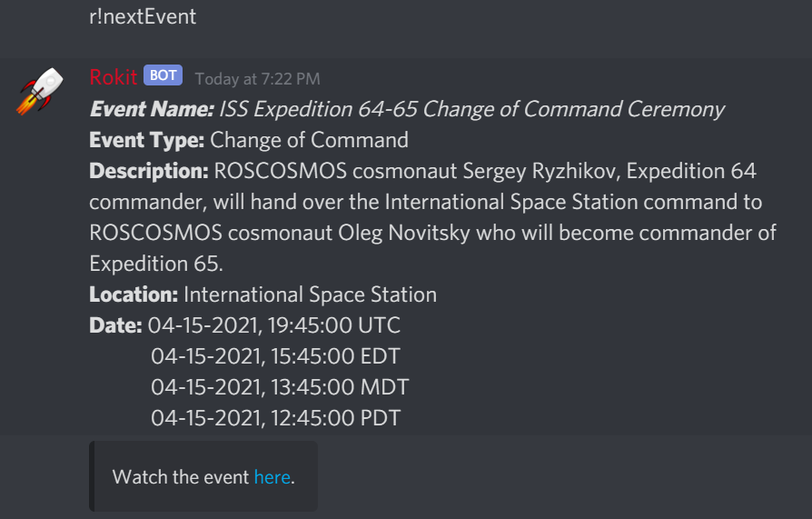812x519 pixels.
Task: Click the 'Today at 7:22 PM' timestamp
Action: 257,79
